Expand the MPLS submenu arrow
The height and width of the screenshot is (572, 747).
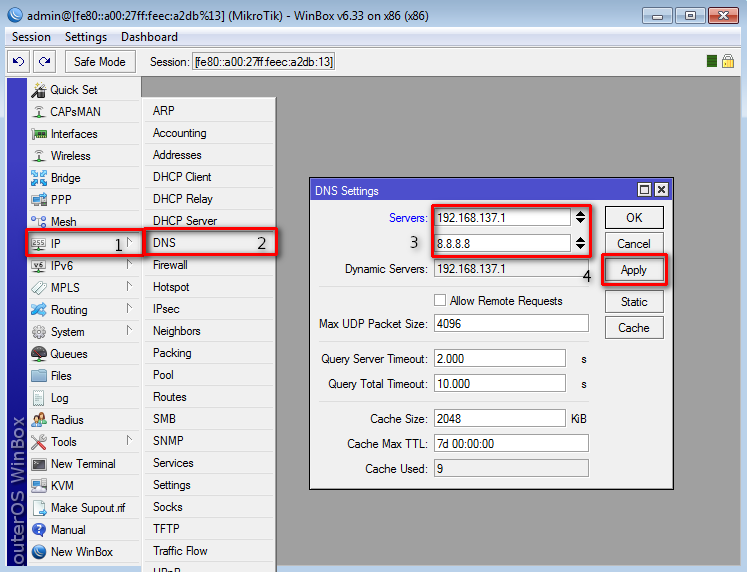pos(129,287)
